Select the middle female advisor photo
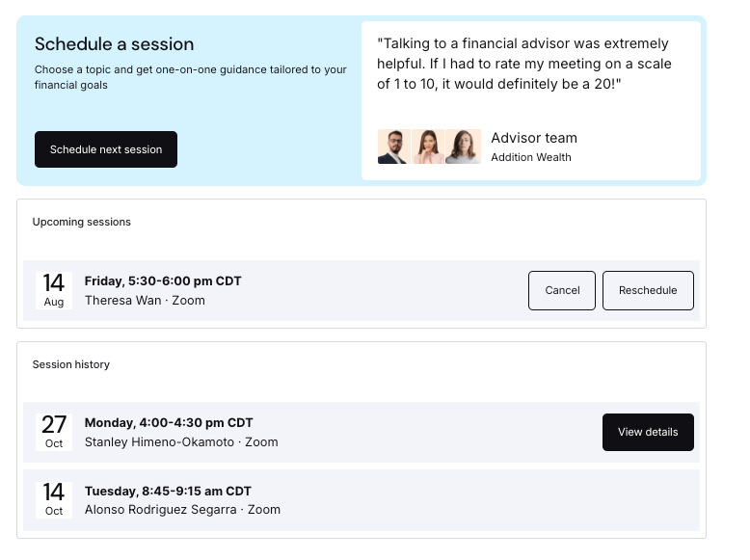Image resolution: width=750 pixels, height=560 pixels. 428,147
